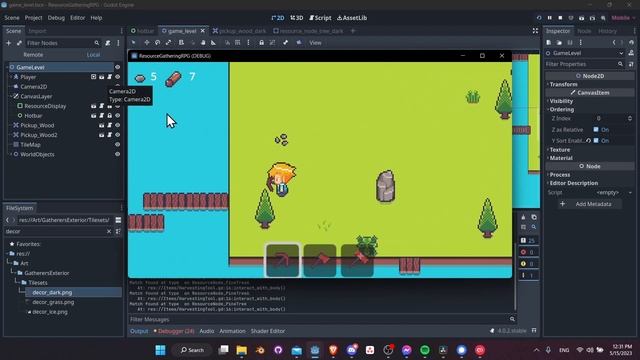Toggle FileSystem split mode icon
Screen dimensions: 640x360
point(118,220)
